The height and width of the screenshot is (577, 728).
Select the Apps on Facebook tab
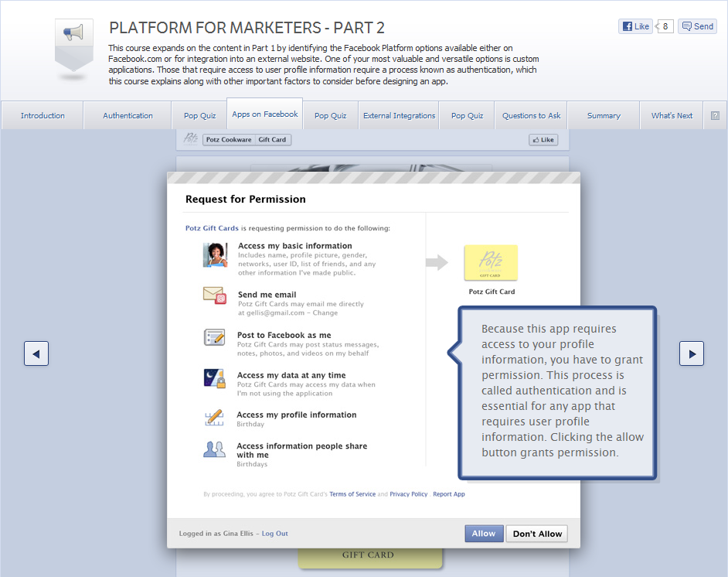264,114
